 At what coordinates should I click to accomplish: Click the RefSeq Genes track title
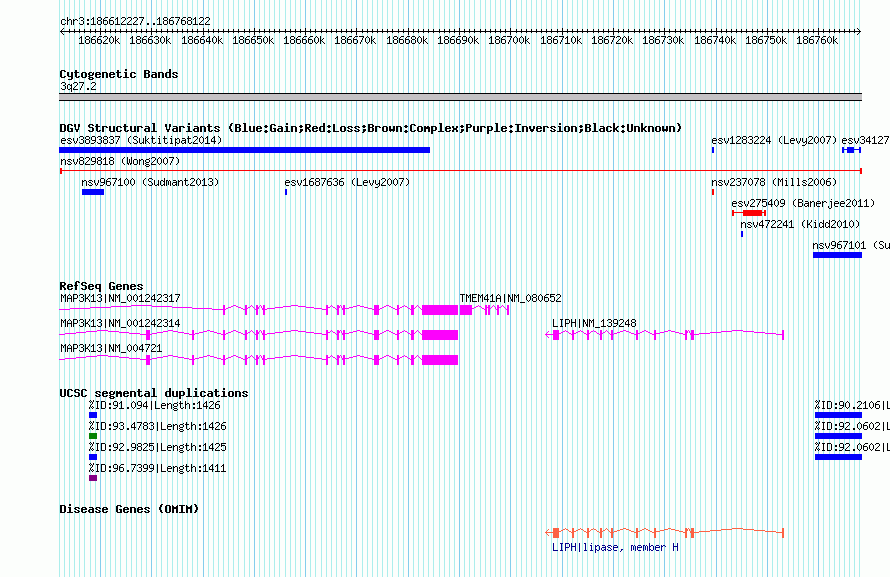[101, 286]
